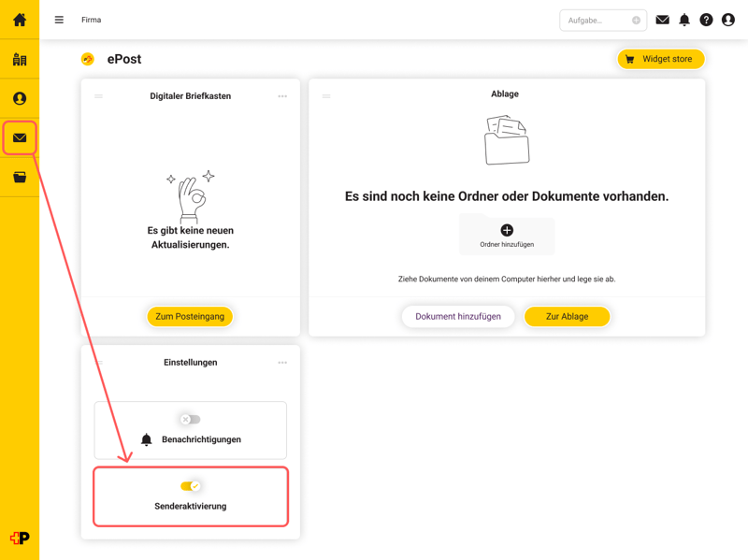The height and width of the screenshot is (560, 748).
Task: Open the home icon in sidebar
Action: [x=20, y=20]
